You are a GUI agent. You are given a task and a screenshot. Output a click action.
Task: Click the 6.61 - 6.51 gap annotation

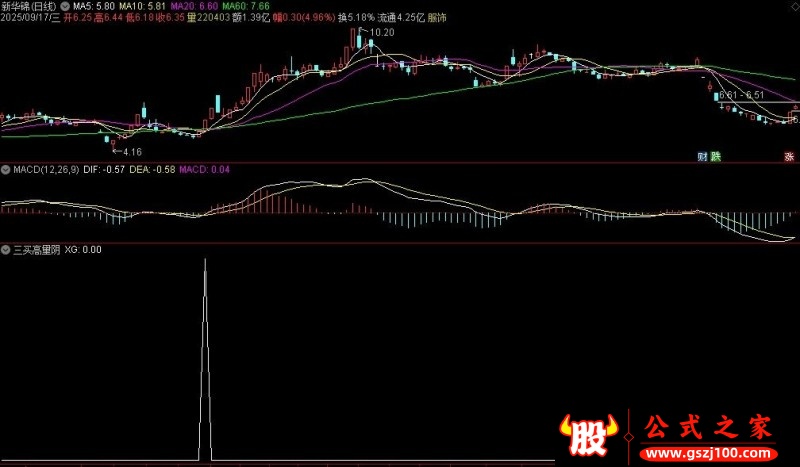coord(741,95)
